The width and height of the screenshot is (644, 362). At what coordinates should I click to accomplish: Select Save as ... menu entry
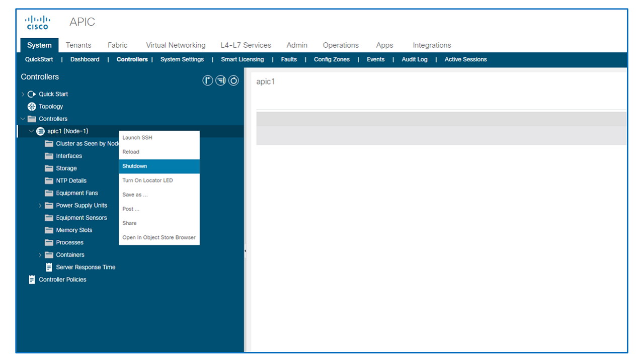coord(159,195)
